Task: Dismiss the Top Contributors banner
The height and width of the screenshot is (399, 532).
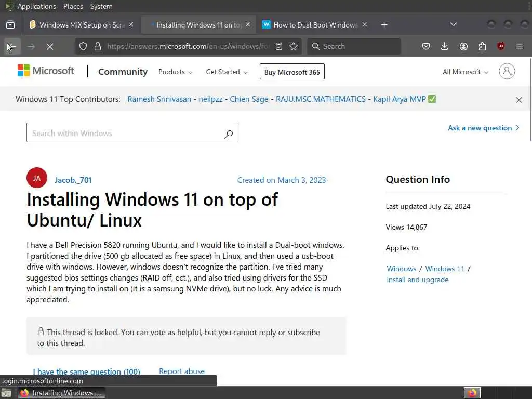Action: click(x=519, y=100)
